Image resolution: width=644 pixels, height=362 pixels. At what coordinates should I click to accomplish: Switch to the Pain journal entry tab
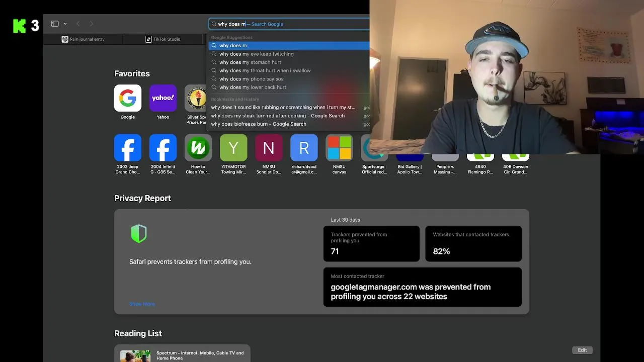(x=83, y=39)
